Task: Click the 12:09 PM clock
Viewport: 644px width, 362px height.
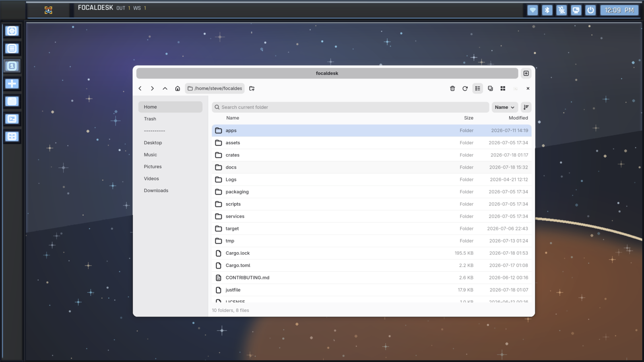Action: 619,10
